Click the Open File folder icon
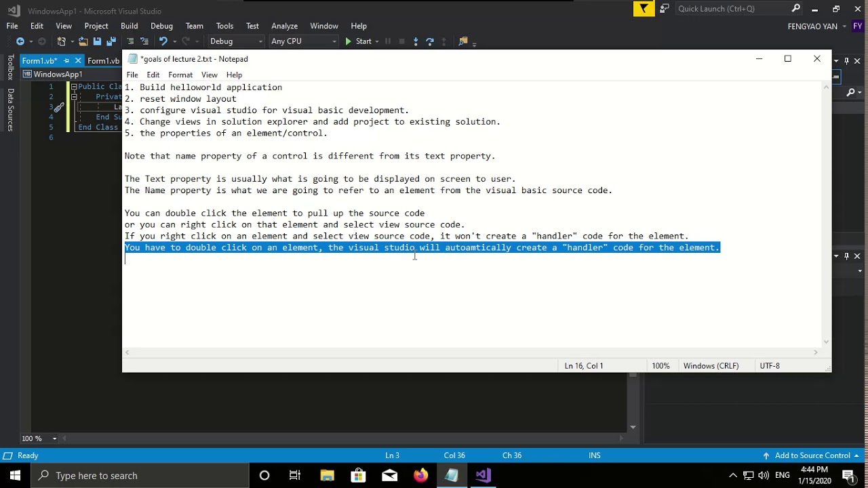Viewport: 868px width, 488px height. click(x=83, y=41)
